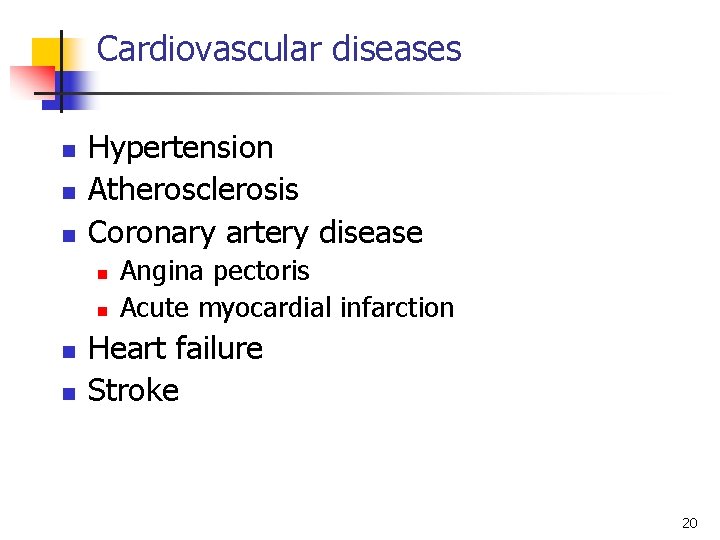720x540 pixels.
Task: Select the Stroke bullet text
Action: point(133,390)
